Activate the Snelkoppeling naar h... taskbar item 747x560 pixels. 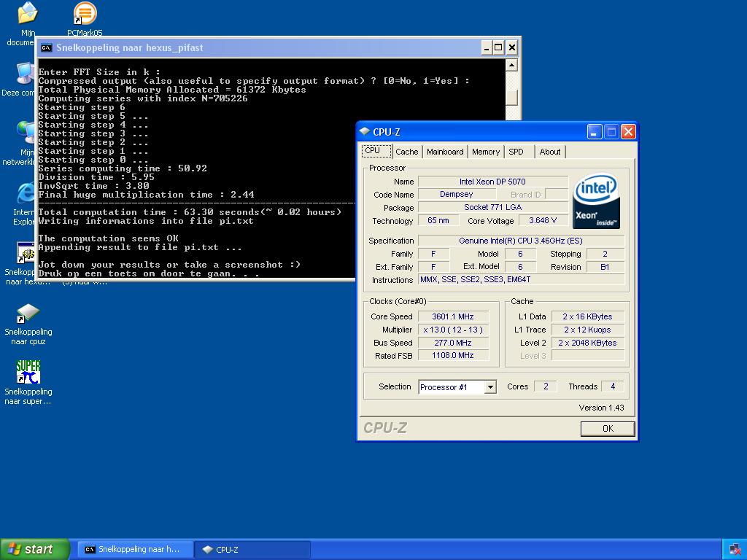[x=135, y=550]
